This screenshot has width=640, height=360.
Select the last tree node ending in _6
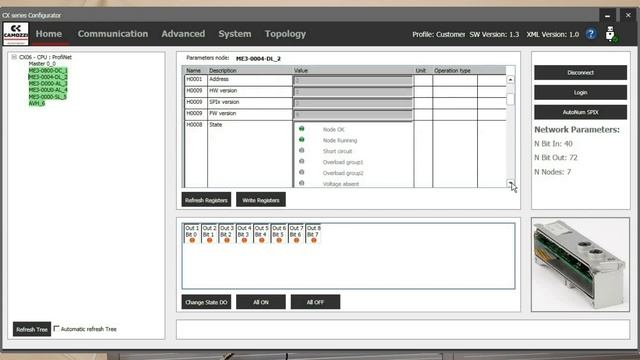(x=37, y=103)
